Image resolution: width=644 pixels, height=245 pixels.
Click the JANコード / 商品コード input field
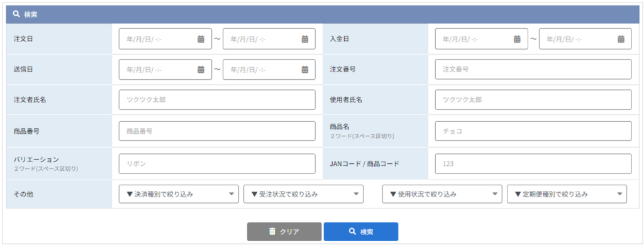click(533, 164)
